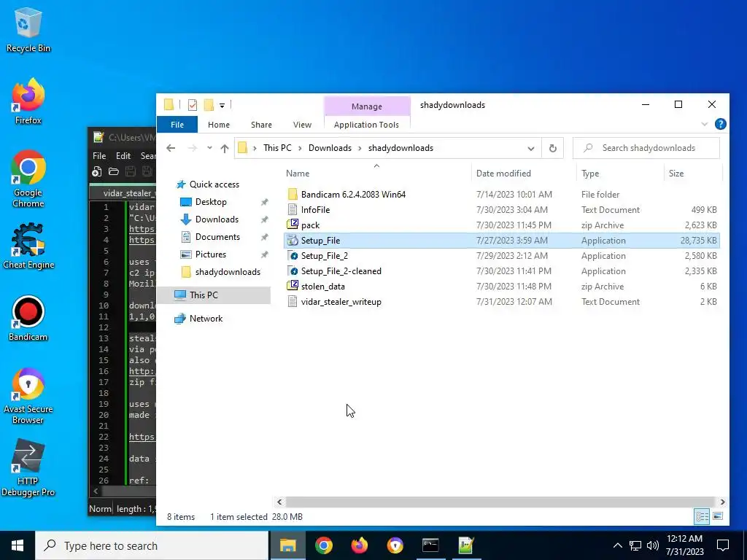The height and width of the screenshot is (560, 747).
Task: Select the Cheat Engine desktop icon
Action: pyautogui.click(x=28, y=246)
